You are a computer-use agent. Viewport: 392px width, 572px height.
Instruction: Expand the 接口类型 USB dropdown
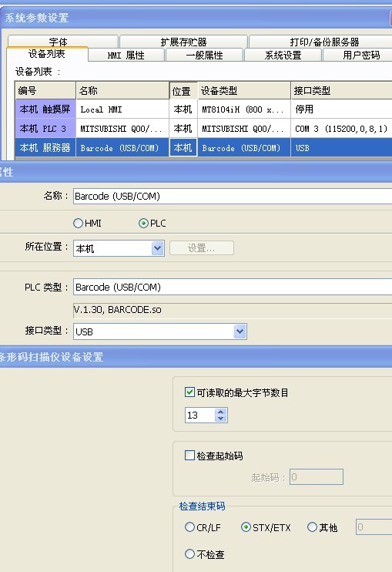240,331
